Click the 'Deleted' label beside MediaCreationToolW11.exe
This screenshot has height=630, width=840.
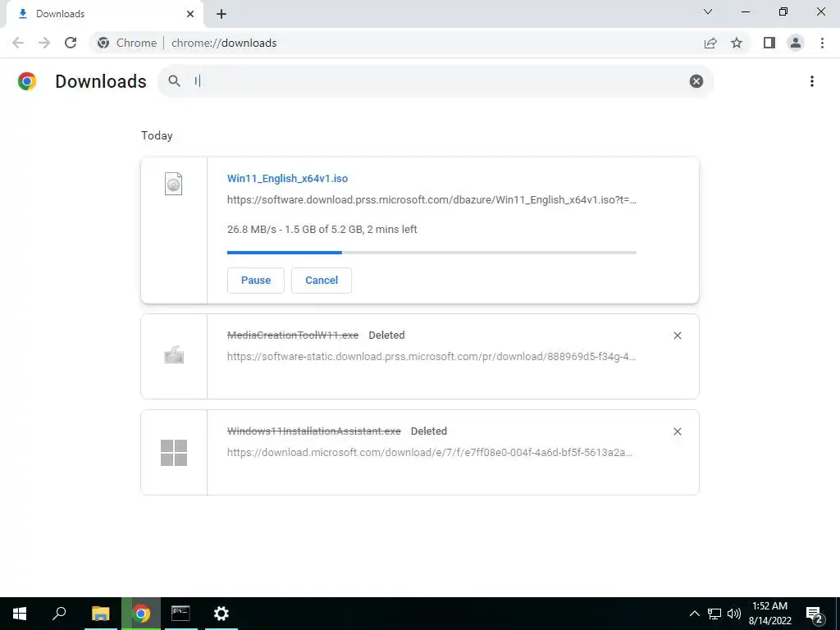click(x=386, y=336)
